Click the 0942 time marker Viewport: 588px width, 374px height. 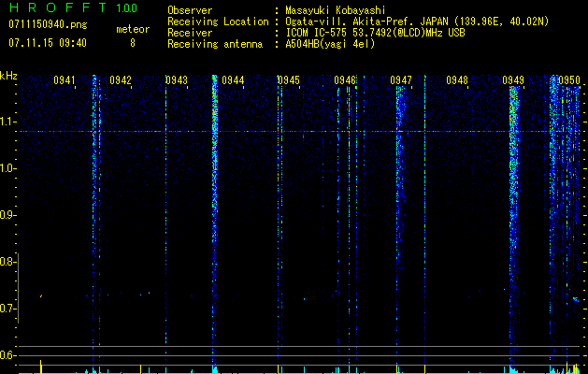121,80
